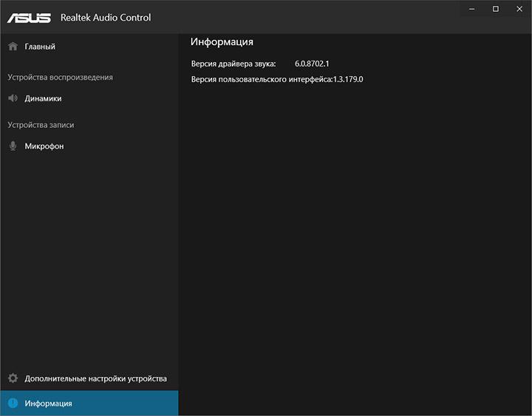Click the Realtek Audio Control title text
The height and width of the screenshot is (416, 532).
coord(104,17)
